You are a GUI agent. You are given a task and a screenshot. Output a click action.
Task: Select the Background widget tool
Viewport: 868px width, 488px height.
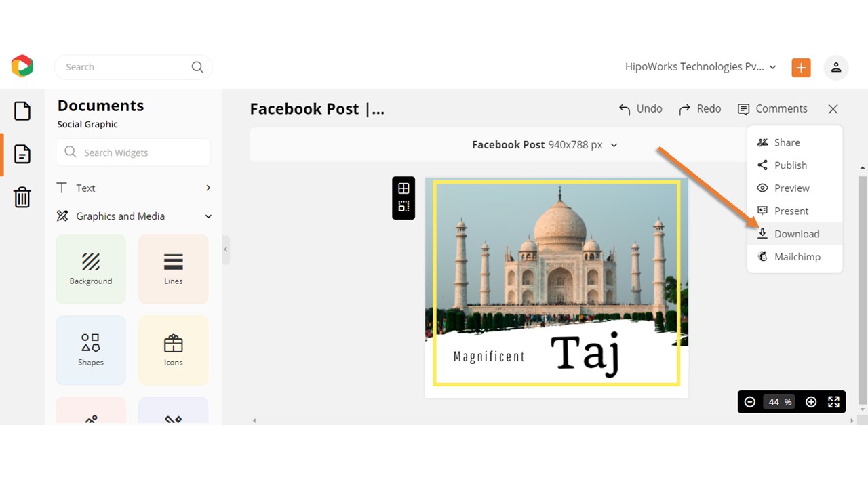click(x=90, y=268)
